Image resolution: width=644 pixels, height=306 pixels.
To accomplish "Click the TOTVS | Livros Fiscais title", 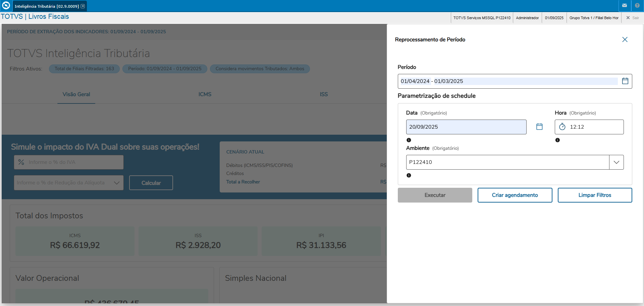I will [x=35, y=16].
